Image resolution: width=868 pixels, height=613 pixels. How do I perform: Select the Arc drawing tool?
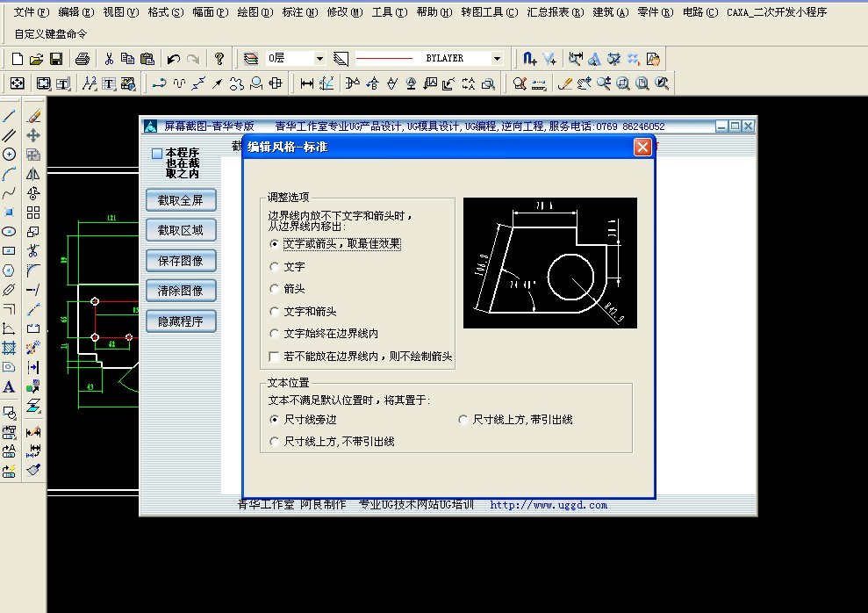click(9, 174)
